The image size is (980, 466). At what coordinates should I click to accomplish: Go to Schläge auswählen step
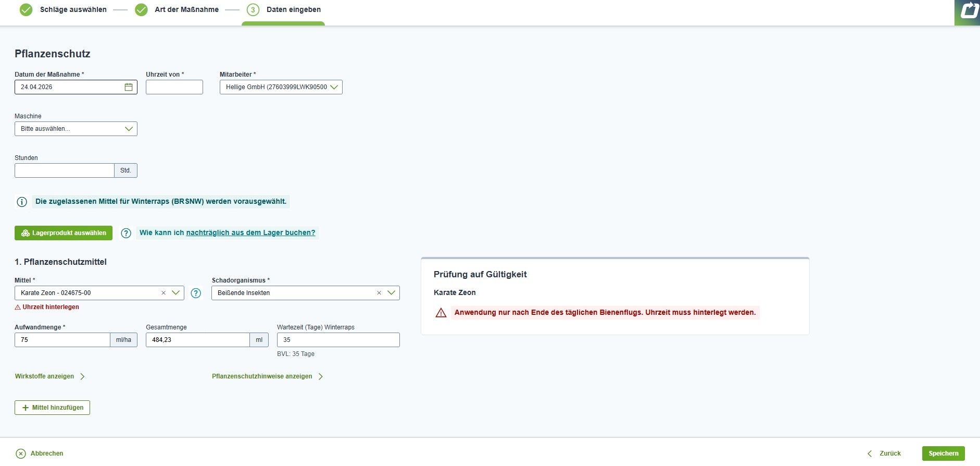pos(73,9)
